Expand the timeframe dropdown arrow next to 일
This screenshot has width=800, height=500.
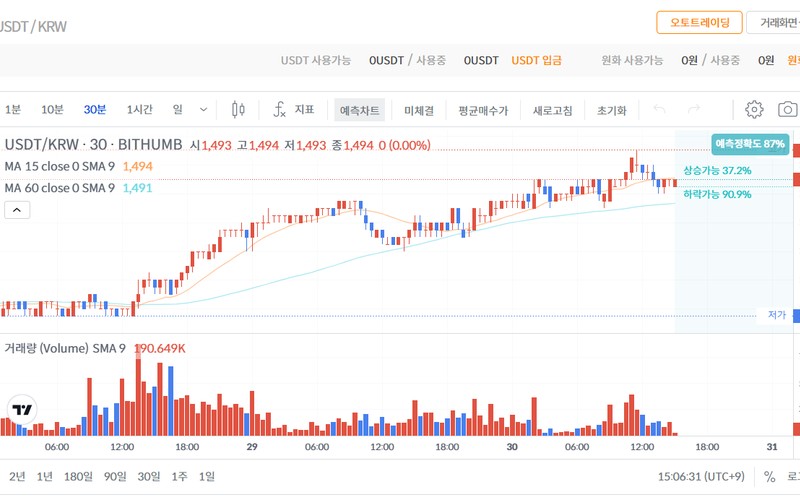(203, 110)
